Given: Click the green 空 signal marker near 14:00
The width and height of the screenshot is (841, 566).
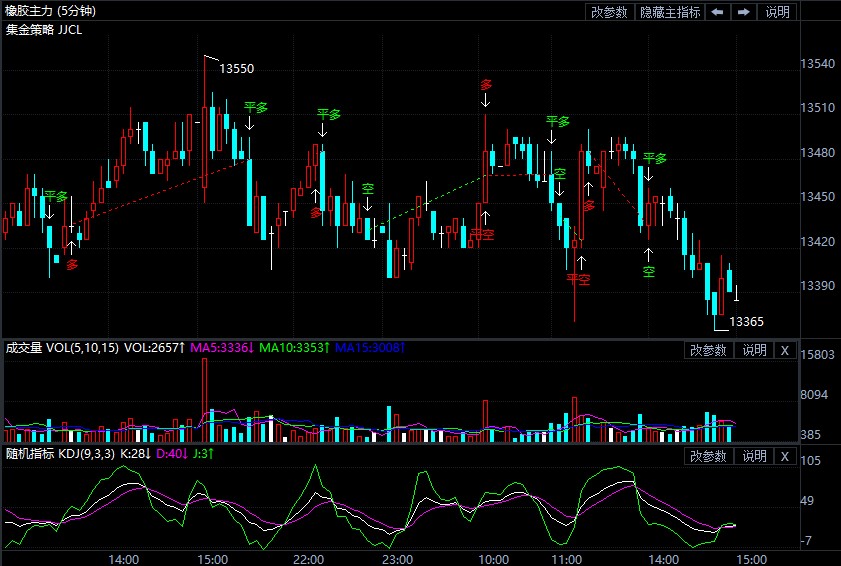Looking at the screenshot, I should (x=648, y=271).
